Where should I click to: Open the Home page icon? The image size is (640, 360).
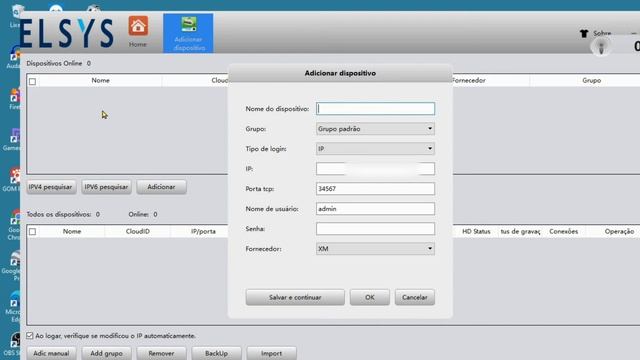pyautogui.click(x=138, y=31)
